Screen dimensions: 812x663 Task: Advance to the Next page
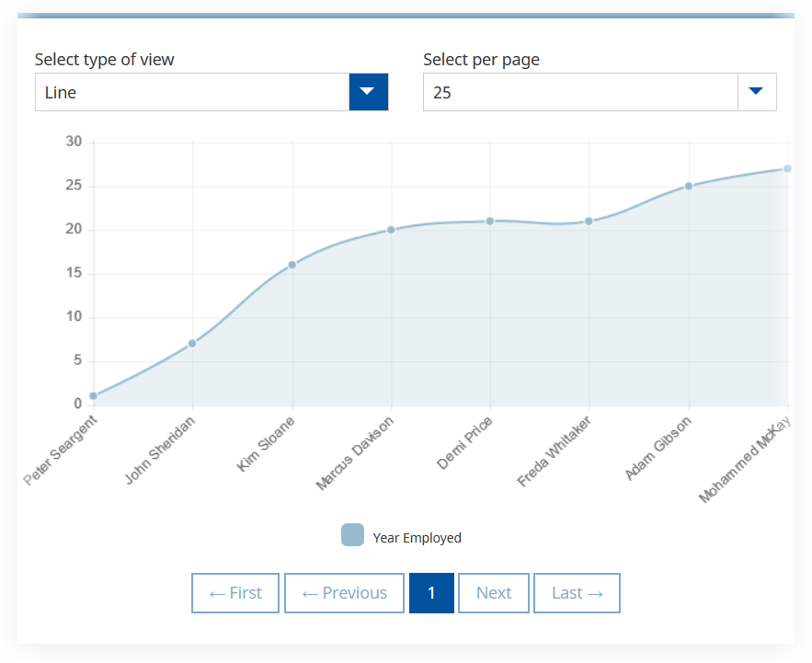[x=494, y=593]
